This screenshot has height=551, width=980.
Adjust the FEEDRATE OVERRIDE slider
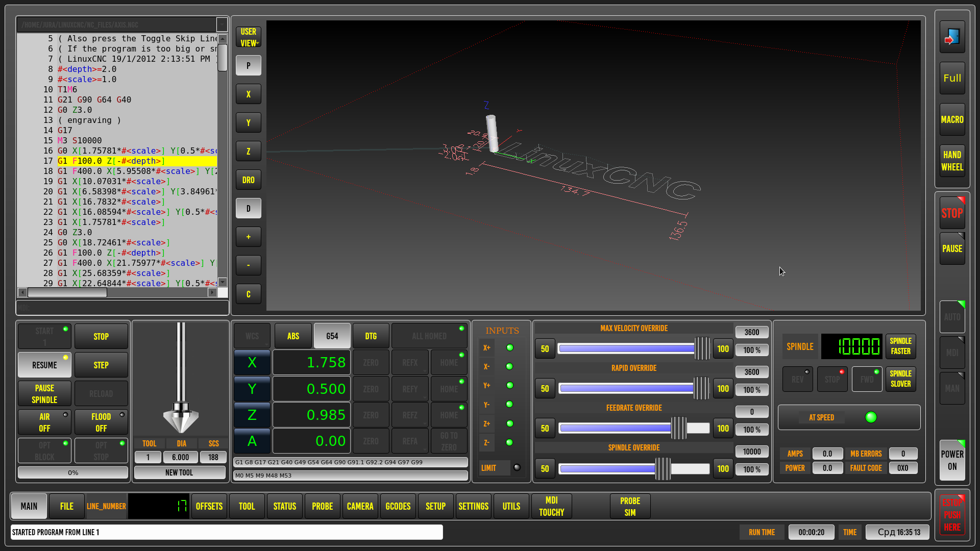634,429
